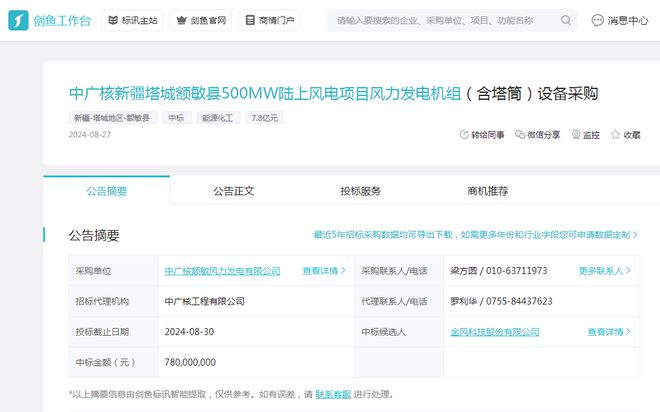
Task: Open the 金风科技股份有限公司 link
Action: pyautogui.click(x=495, y=332)
